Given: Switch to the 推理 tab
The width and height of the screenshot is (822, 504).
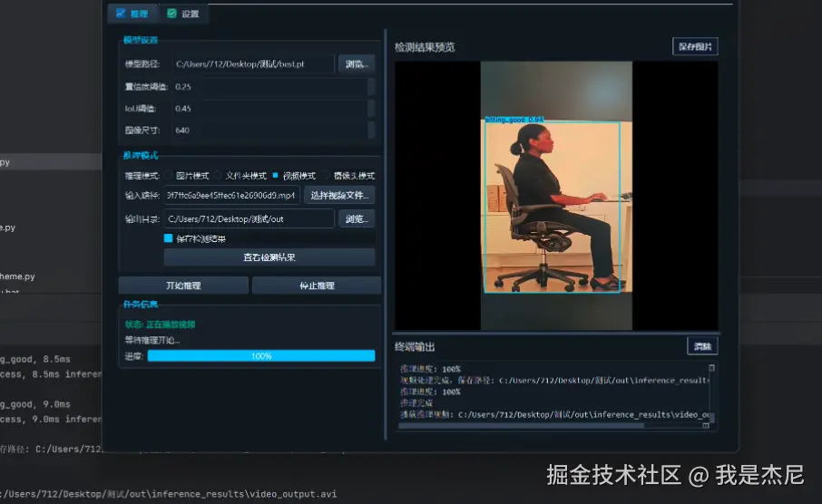Looking at the screenshot, I should point(132,14).
